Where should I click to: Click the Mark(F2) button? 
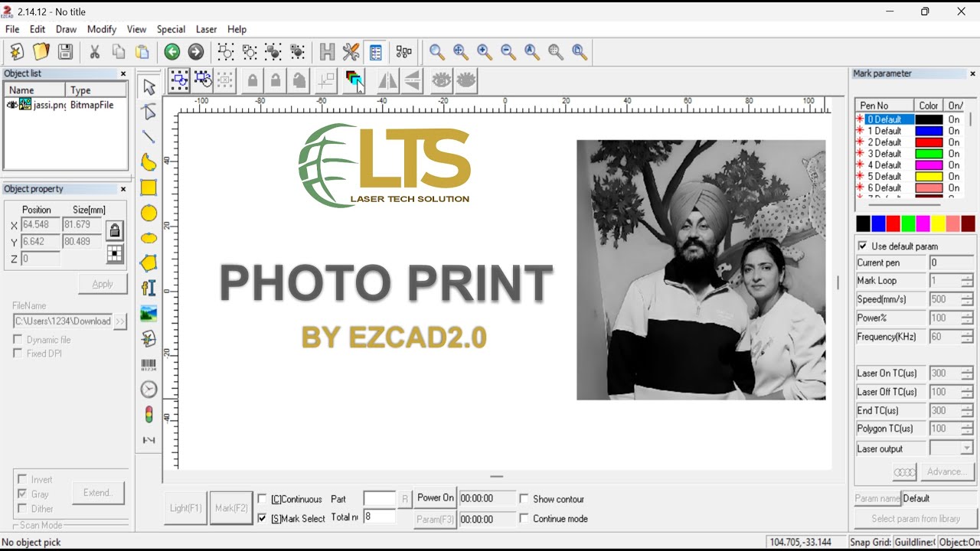point(231,508)
